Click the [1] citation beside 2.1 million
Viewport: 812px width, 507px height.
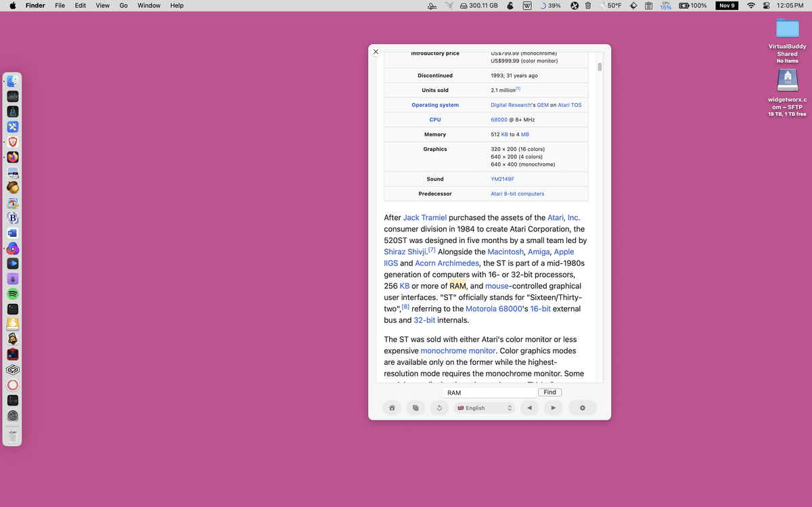(518, 89)
